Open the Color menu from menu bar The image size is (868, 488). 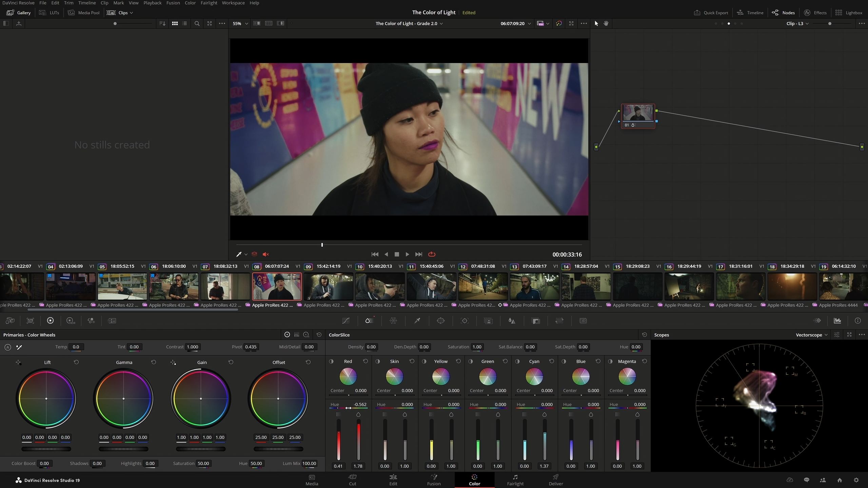190,2
